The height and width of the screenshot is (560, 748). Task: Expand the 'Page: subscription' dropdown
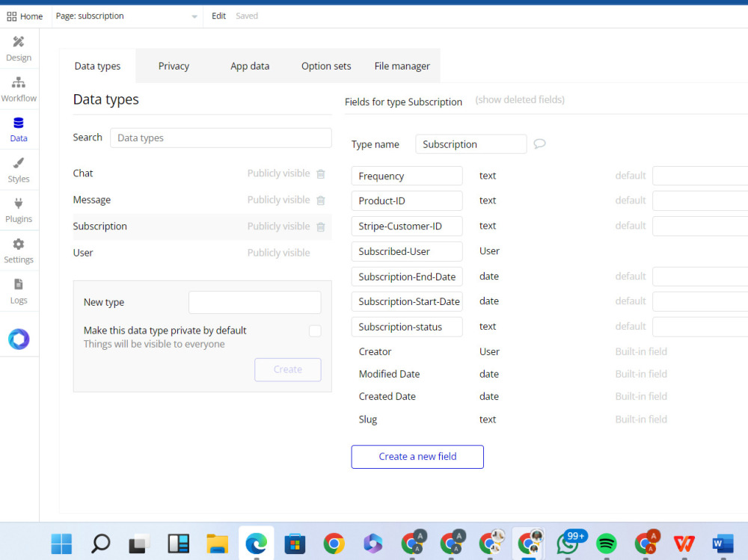pyautogui.click(x=194, y=16)
